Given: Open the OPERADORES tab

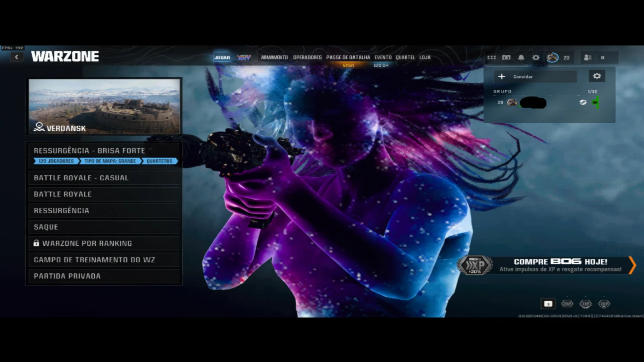Looking at the screenshot, I should pos(307,57).
